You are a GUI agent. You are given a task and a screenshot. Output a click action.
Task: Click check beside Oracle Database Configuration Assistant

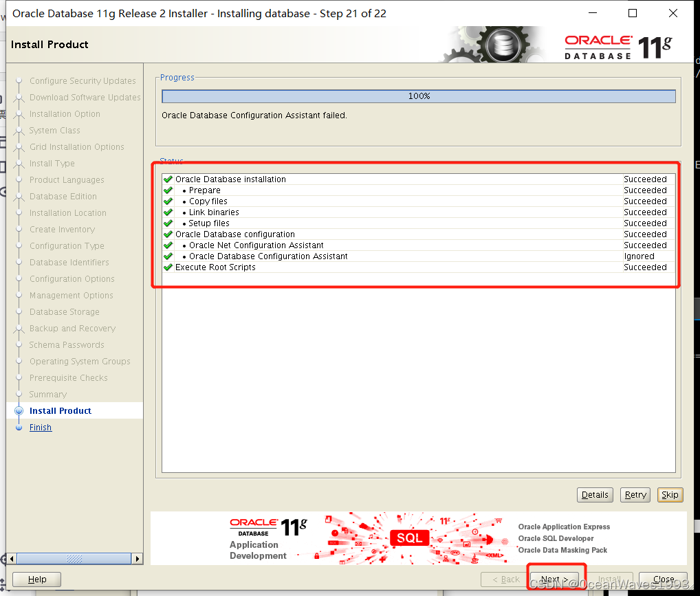(x=168, y=256)
